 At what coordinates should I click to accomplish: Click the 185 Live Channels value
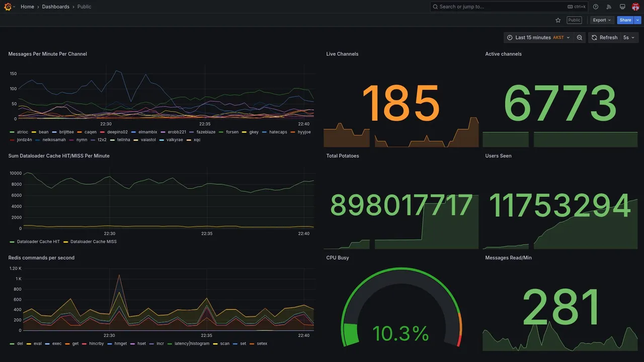point(401,104)
